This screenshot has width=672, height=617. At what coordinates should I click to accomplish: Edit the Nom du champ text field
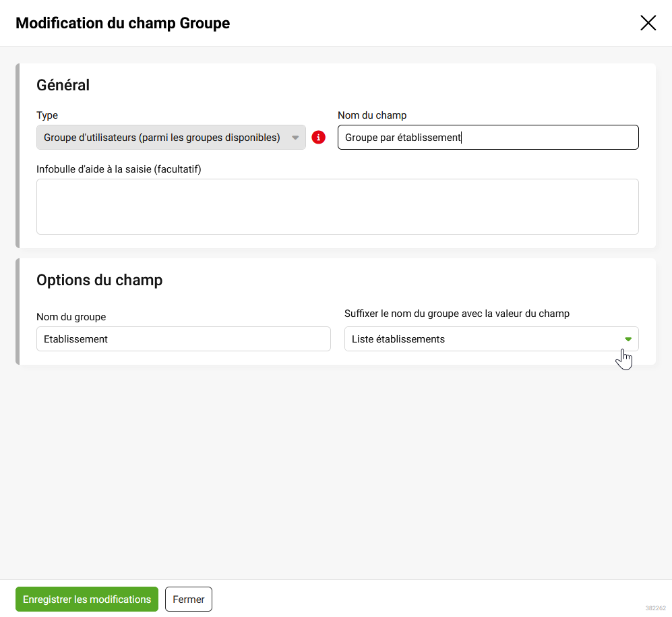tap(488, 137)
